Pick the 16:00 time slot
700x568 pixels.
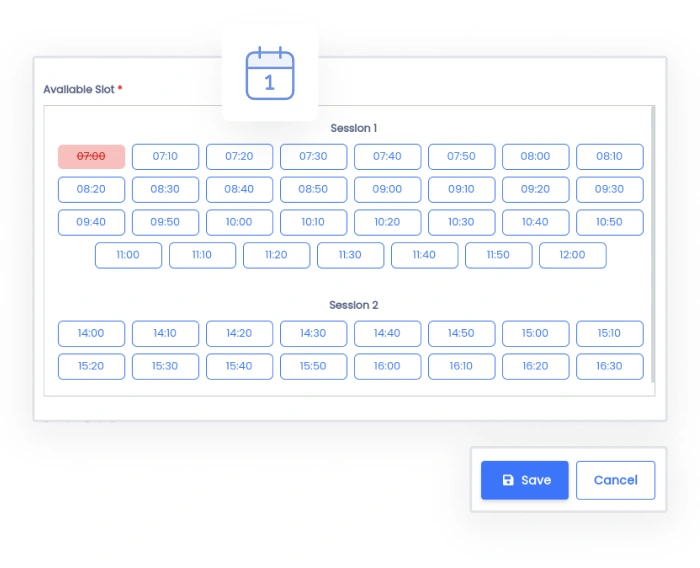(x=387, y=366)
